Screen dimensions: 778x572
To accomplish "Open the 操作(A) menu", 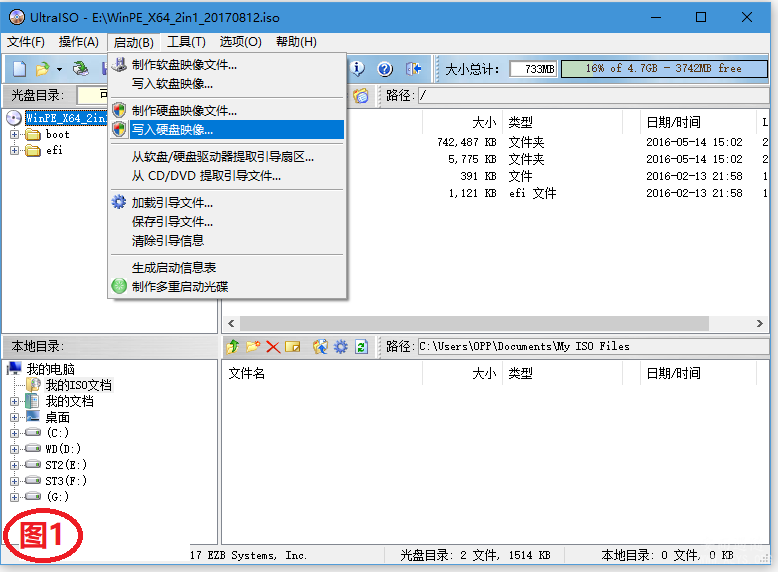I will pos(78,42).
